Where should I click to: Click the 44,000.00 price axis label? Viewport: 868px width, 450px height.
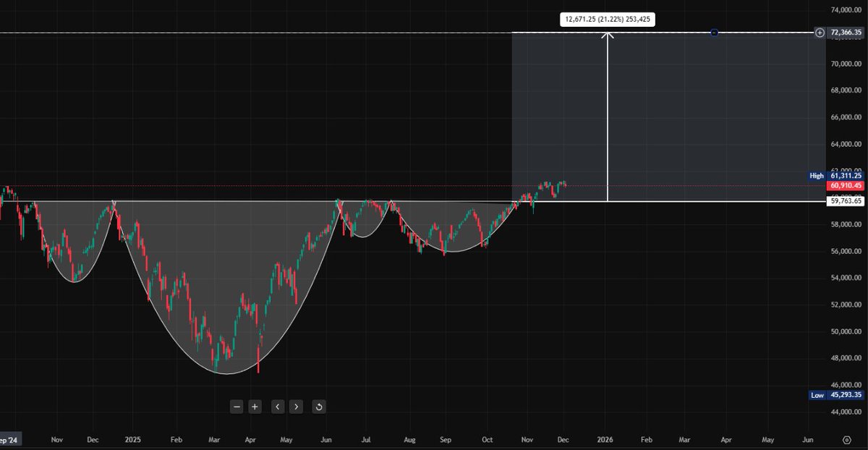click(x=846, y=412)
